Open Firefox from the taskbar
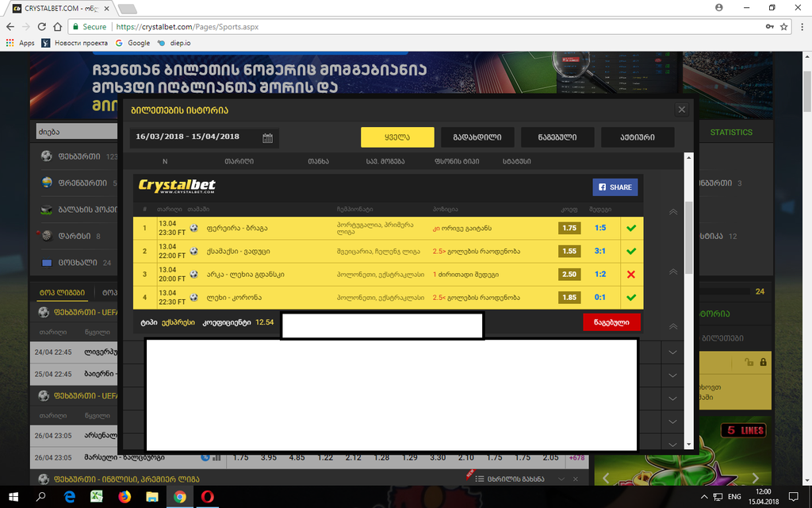 click(124, 497)
